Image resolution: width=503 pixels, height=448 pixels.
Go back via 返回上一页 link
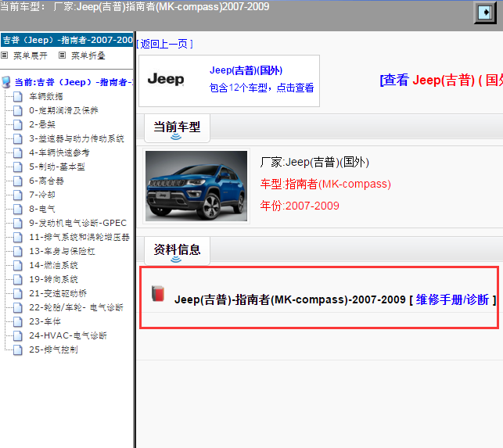pyautogui.click(x=164, y=44)
